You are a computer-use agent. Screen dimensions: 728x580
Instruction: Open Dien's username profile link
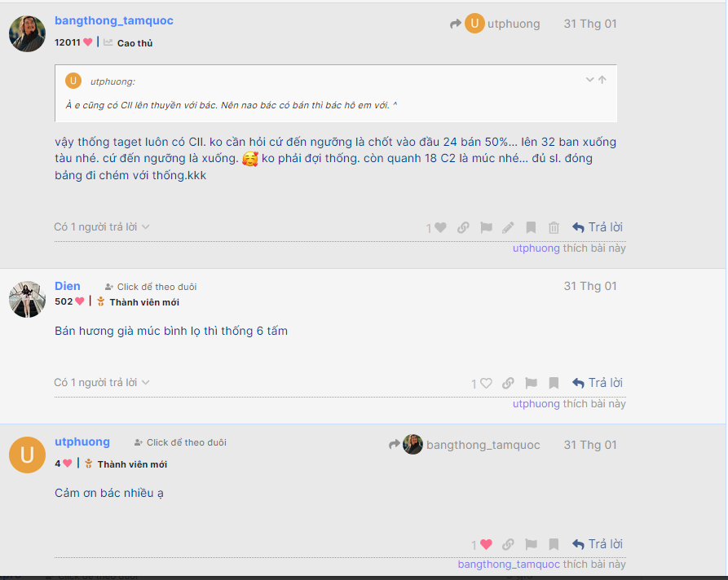click(68, 286)
